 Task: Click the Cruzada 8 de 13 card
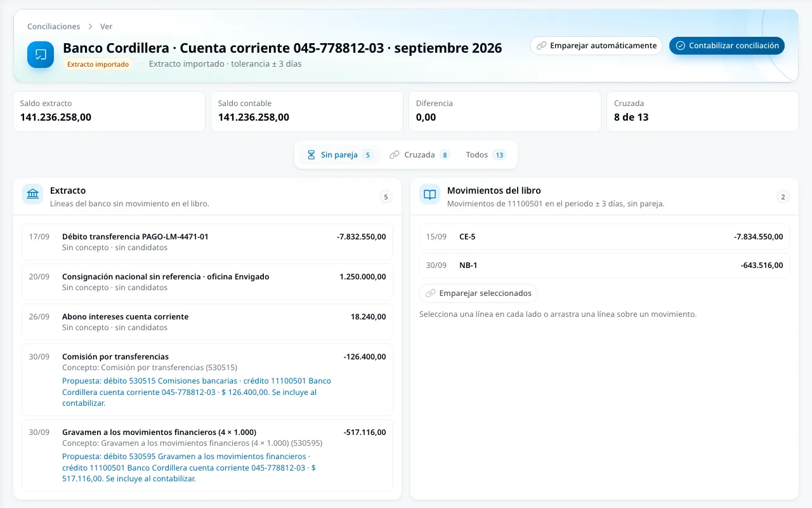coord(703,112)
